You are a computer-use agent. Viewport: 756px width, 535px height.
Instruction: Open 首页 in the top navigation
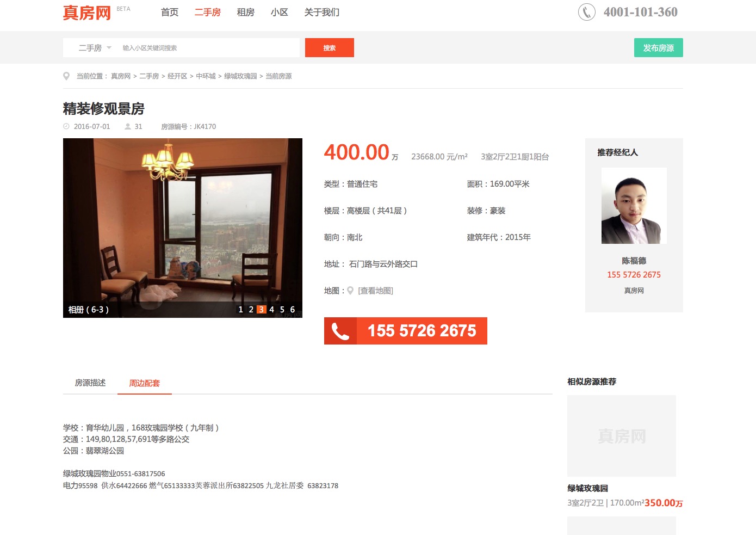(170, 12)
